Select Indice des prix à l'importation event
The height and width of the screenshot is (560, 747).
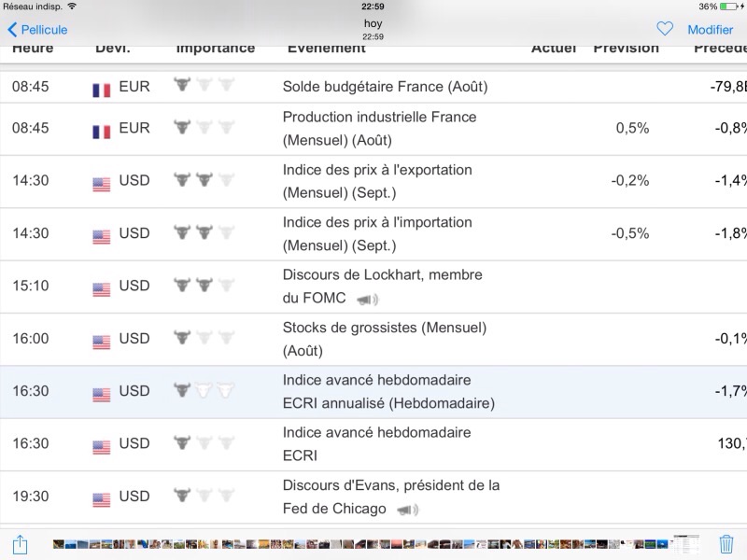[x=377, y=233]
